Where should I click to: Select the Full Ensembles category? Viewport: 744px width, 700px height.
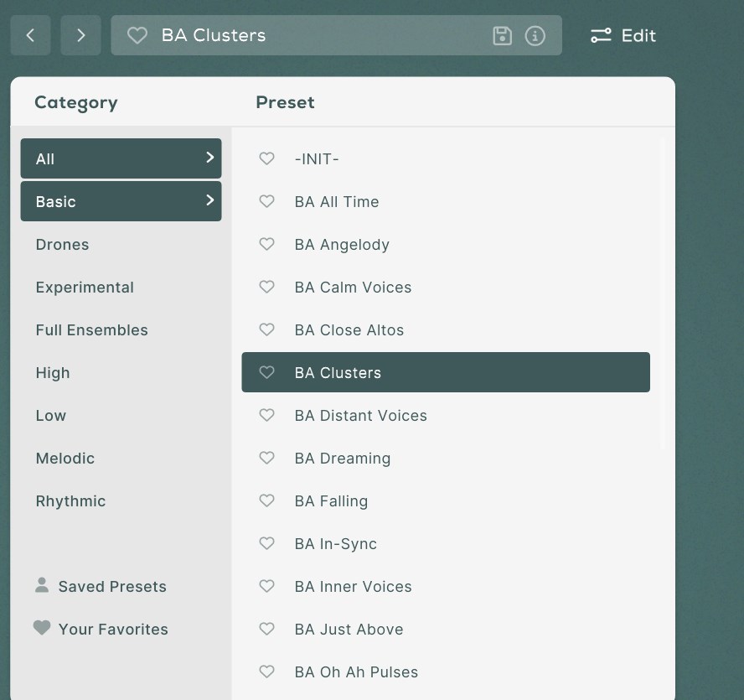pyautogui.click(x=91, y=330)
